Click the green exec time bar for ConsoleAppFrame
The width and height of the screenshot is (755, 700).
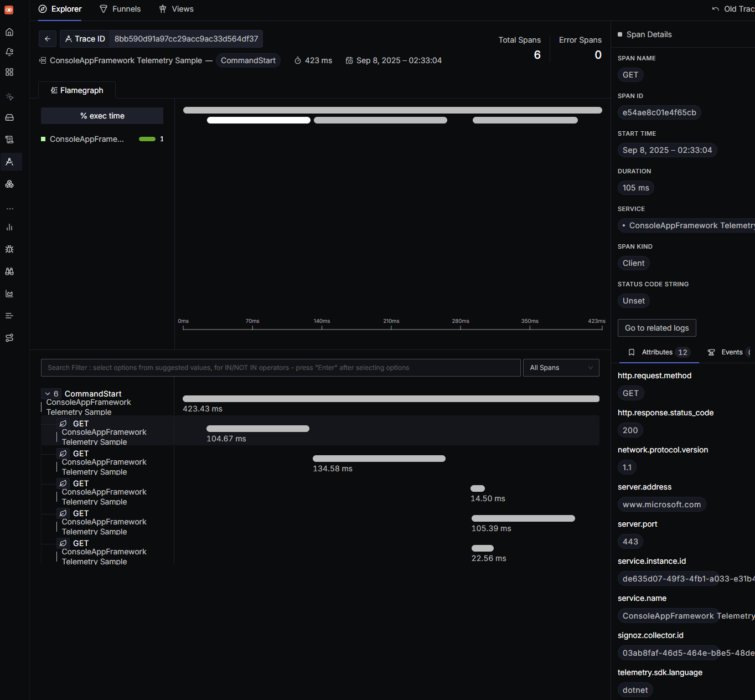pos(147,139)
